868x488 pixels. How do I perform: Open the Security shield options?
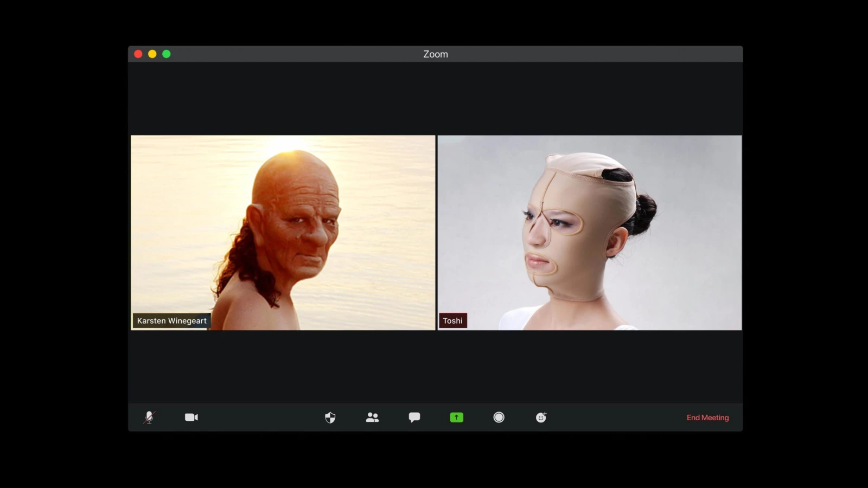[x=330, y=417]
